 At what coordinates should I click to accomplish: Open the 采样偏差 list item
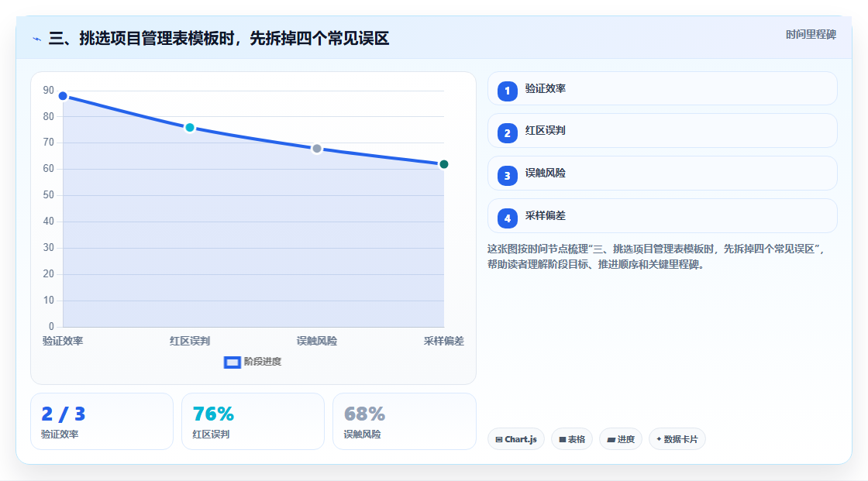(x=662, y=216)
